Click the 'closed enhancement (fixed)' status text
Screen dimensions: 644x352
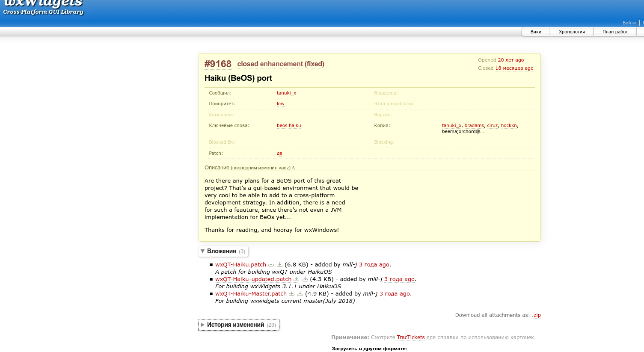(281, 64)
